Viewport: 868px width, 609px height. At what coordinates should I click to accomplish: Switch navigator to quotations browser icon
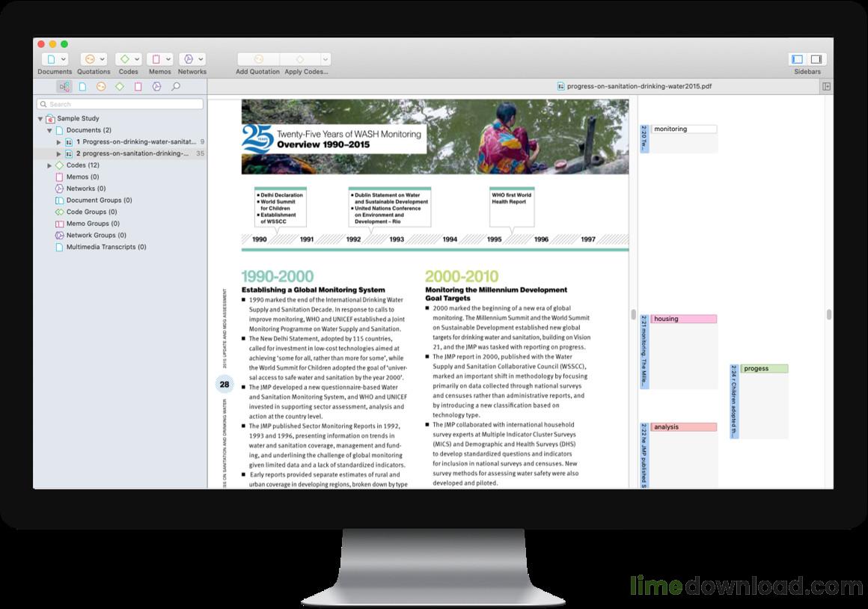click(101, 87)
